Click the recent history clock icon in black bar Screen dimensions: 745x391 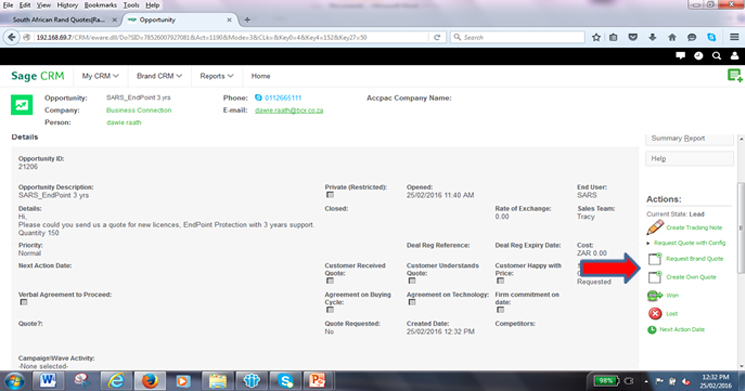point(698,56)
